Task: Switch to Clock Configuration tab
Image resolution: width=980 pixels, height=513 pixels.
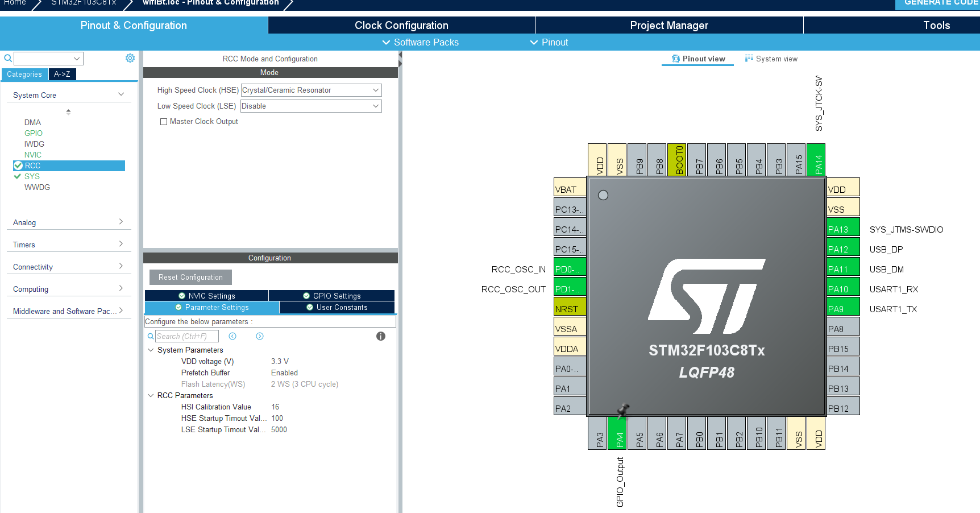Action: 402,25
